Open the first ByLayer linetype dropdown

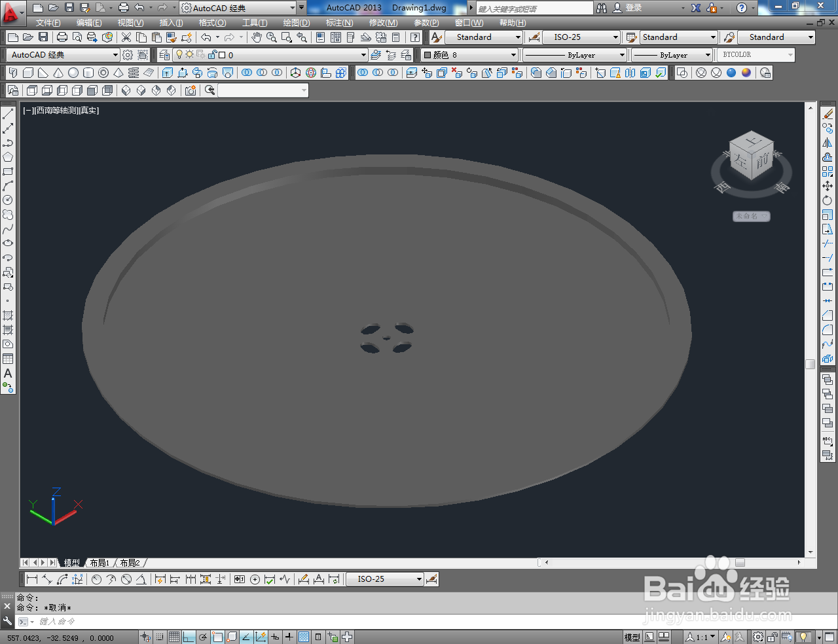coord(622,55)
